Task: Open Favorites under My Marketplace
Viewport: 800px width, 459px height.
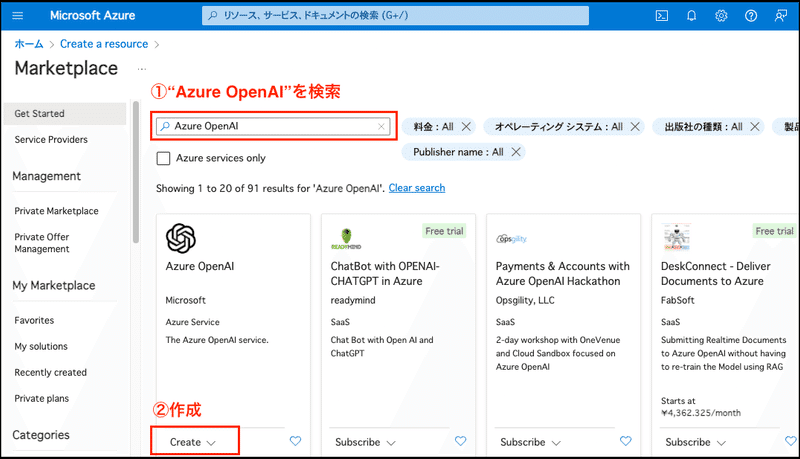Action: coord(34,320)
